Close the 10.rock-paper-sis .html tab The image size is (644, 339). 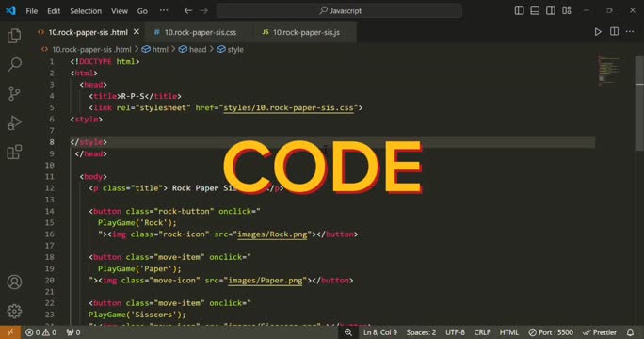click(x=137, y=32)
